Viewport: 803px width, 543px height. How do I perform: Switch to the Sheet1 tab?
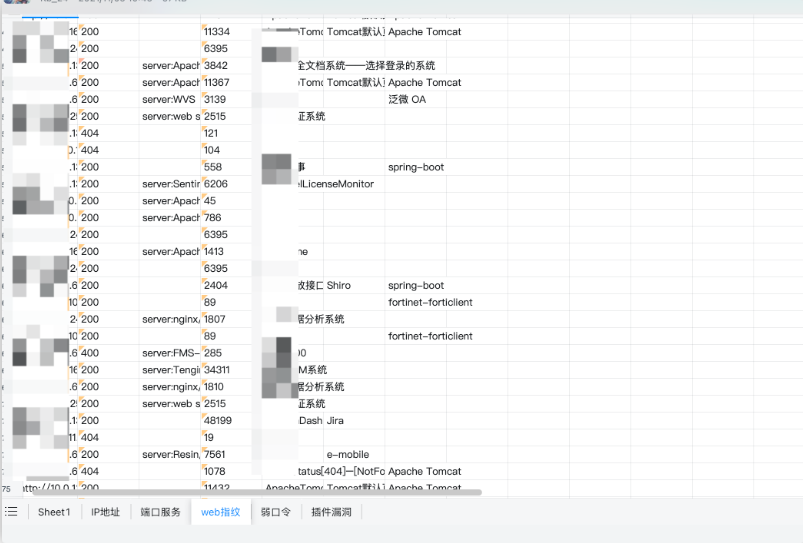[x=54, y=512]
